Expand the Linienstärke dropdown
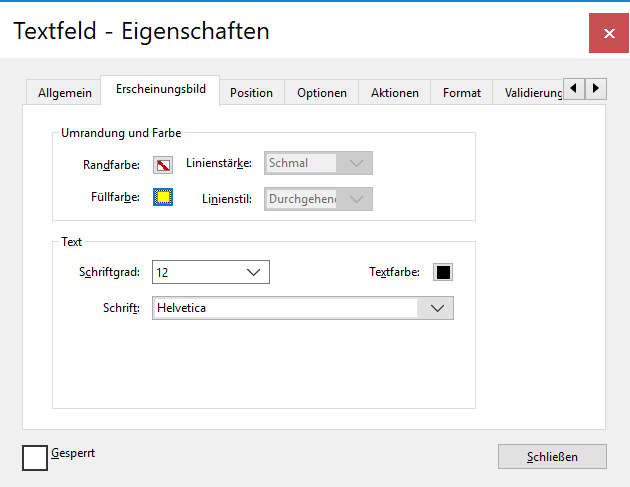The image size is (630, 487). click(318, 163)
